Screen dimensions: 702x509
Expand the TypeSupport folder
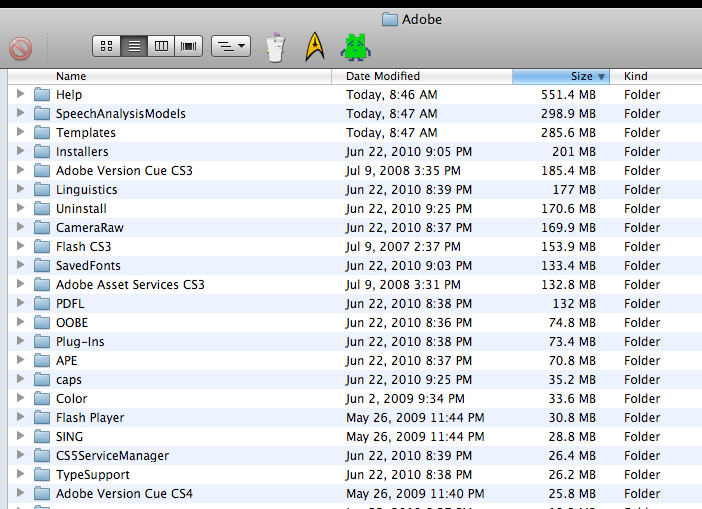pyautogui.click(x=20, y=474)
